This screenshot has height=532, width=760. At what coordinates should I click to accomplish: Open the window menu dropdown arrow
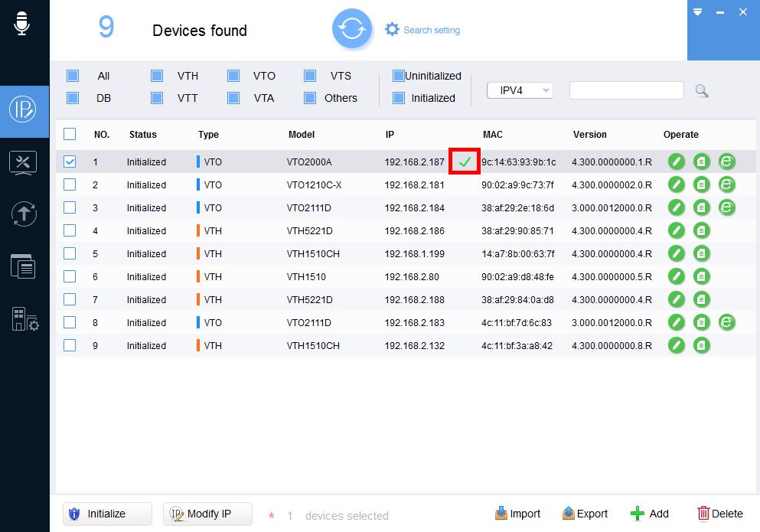point(697,11)
